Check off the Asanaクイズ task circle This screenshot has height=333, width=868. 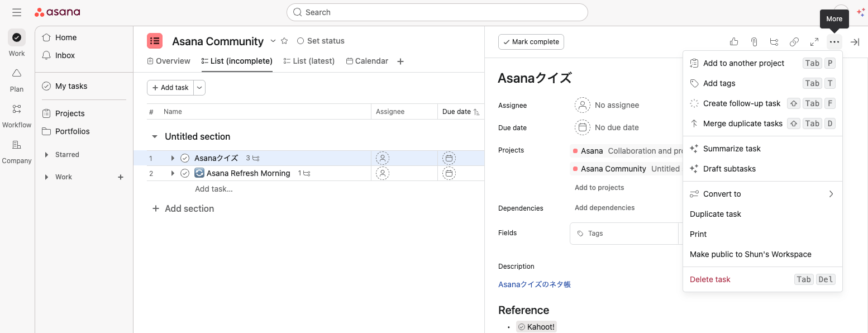[x=185, y=158]
